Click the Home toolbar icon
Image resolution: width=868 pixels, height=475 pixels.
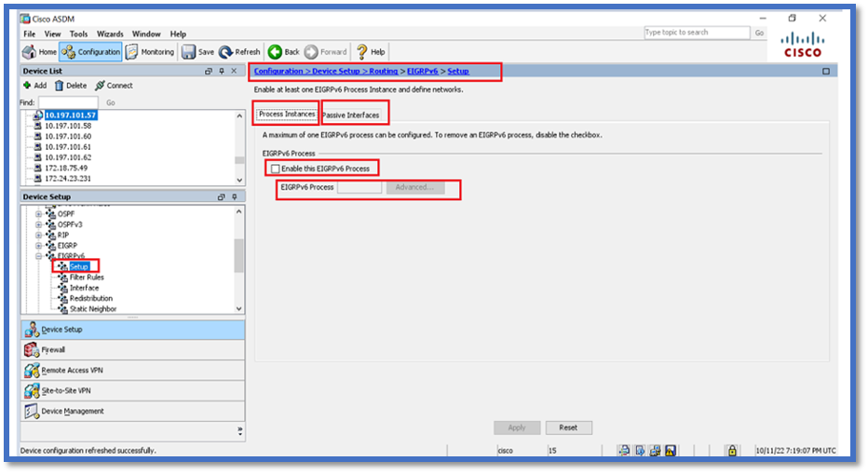(x=39, y=52)
